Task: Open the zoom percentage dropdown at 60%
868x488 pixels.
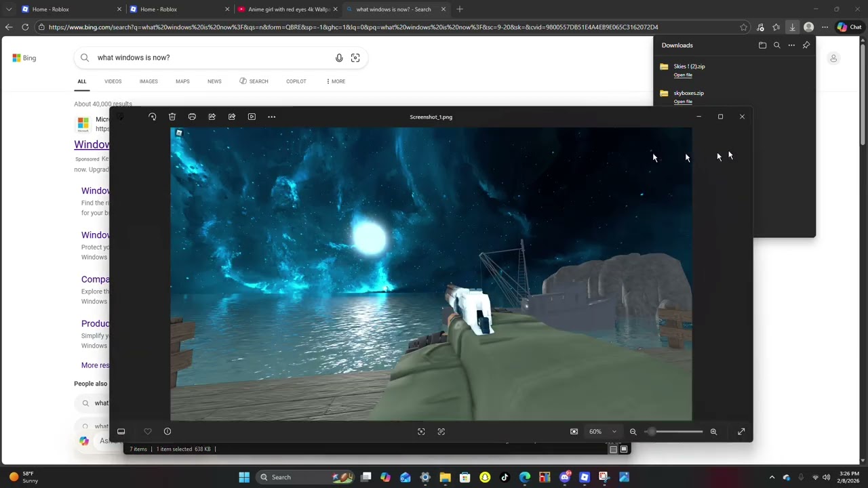Action: click(x=603, y=432)
